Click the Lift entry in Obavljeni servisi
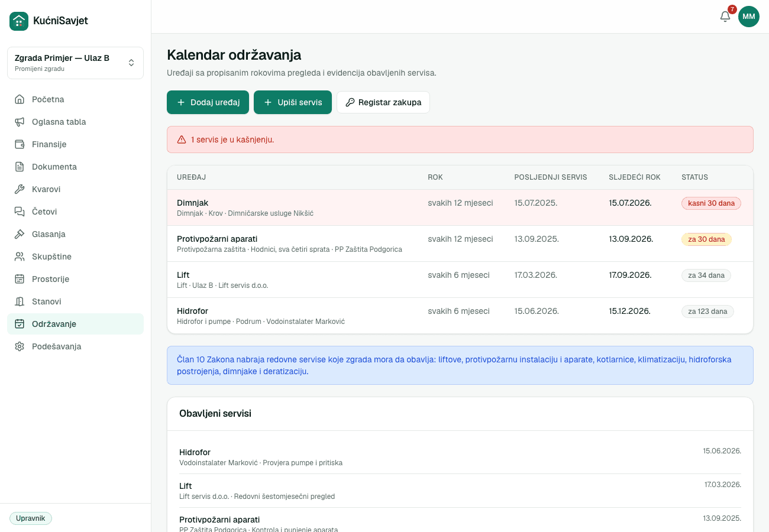769x532 pixels. click(x=460, y=491)
